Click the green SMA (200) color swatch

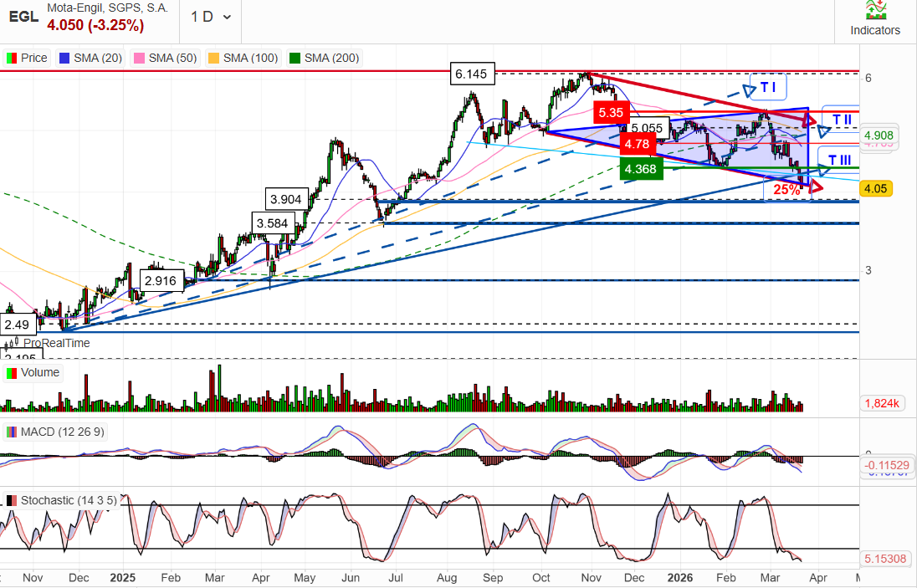[x=295, y=58]
